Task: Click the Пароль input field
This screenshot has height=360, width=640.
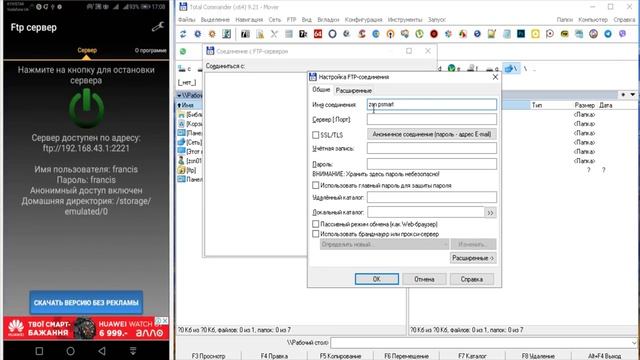Action: point(432,164)
